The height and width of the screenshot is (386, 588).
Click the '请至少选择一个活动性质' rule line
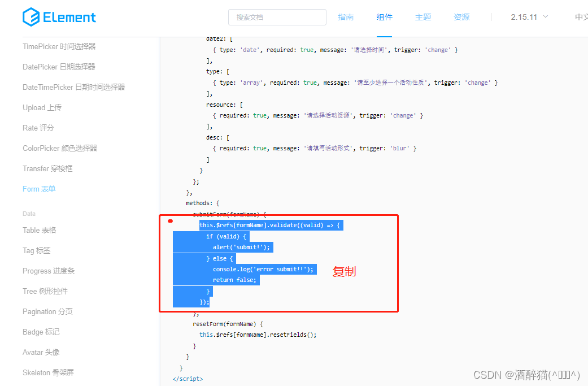pyautogui.click(x=355, y=83)
